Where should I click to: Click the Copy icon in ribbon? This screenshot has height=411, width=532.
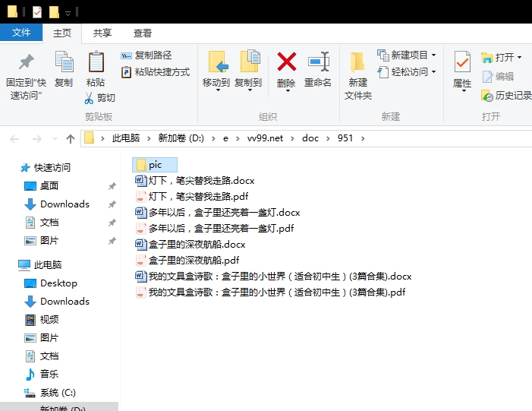(64, 62)
